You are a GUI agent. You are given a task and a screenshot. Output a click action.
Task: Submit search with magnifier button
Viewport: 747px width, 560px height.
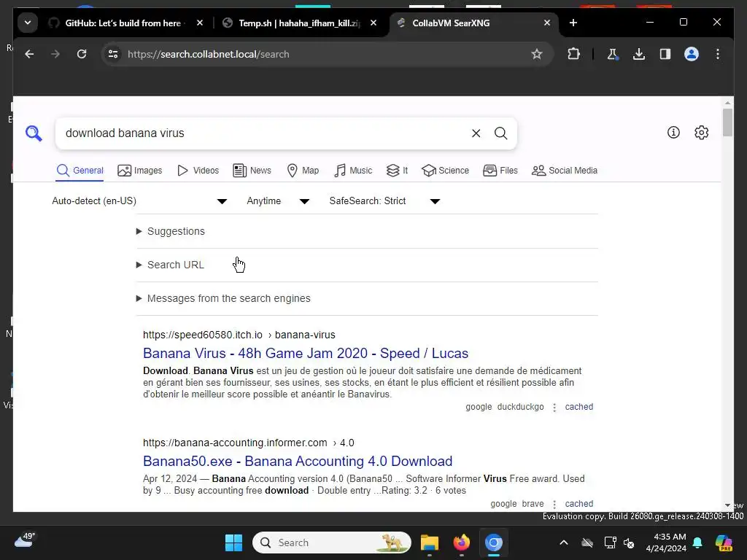[500, 133]
